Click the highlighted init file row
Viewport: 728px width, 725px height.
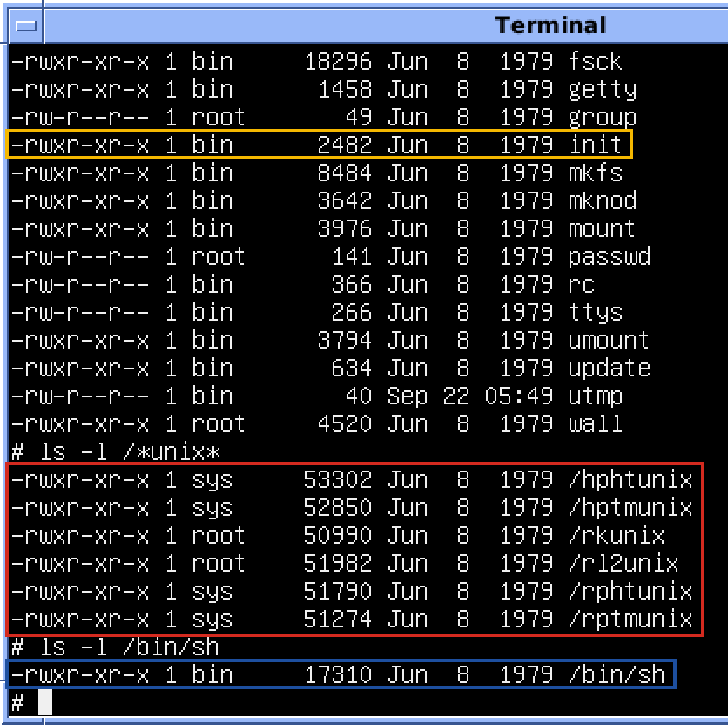click(320, 145)
